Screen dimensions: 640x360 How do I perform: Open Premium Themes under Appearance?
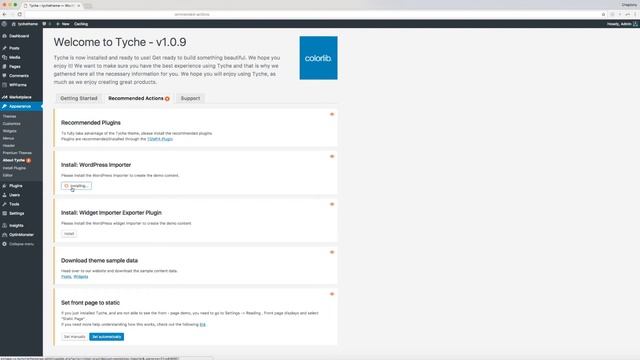click(x=17, y=153)
